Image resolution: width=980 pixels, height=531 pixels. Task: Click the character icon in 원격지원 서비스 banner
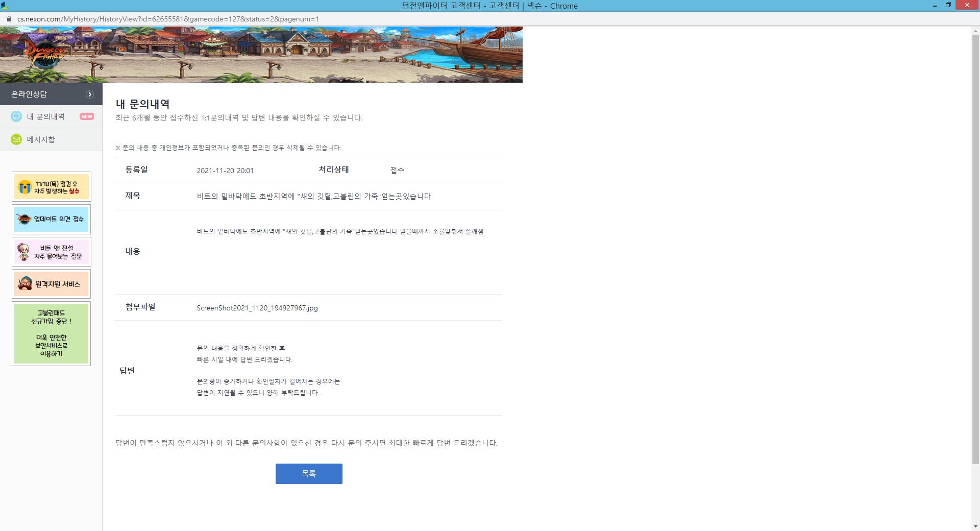[24, 284]
